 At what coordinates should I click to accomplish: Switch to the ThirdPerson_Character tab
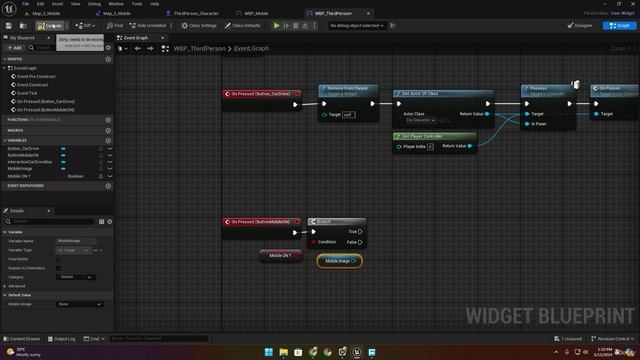click(192, 13)
